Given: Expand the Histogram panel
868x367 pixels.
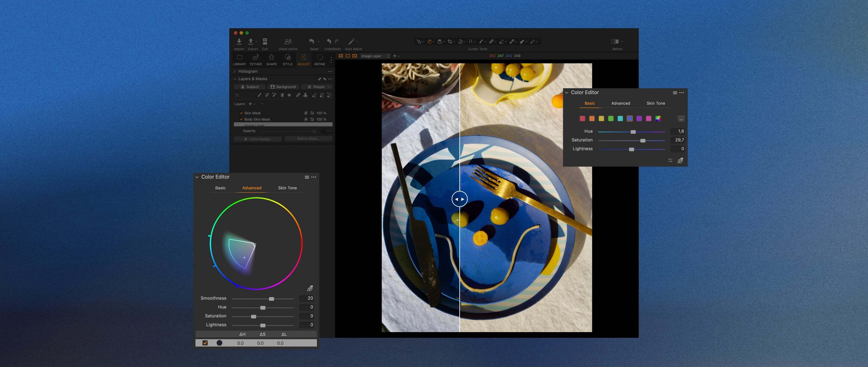Looking at the screenshot, I should click(x=235, y=71).
